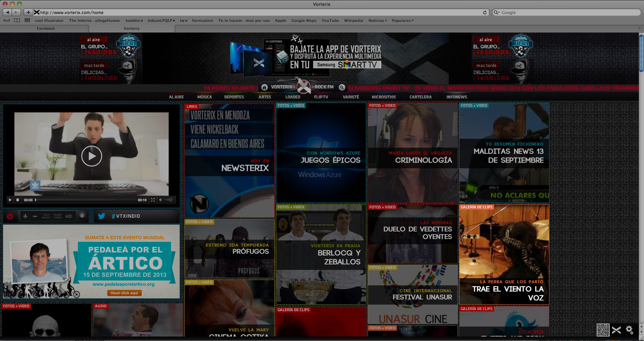Open the Google Maps bookmark

tap(304, 21)
